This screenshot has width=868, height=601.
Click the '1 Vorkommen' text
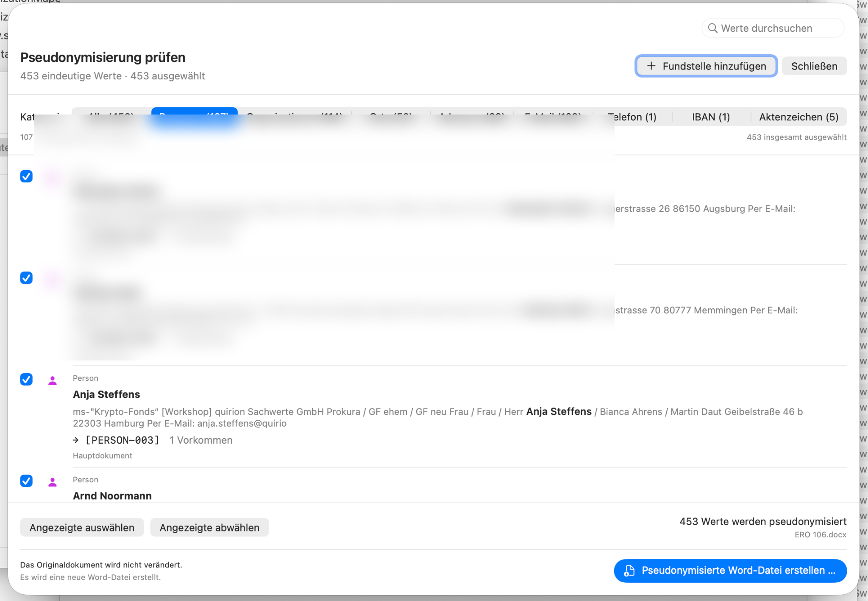tap(201, 440)
